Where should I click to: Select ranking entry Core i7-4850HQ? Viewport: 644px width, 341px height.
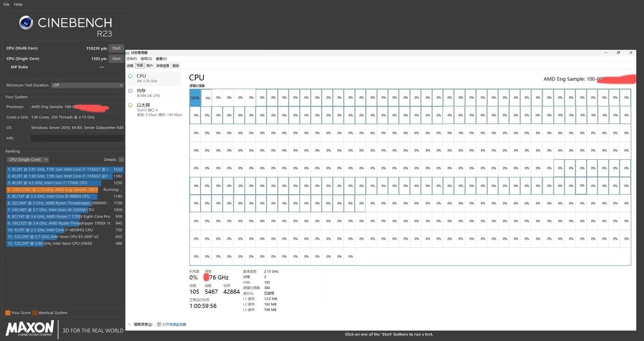(65, 230)
